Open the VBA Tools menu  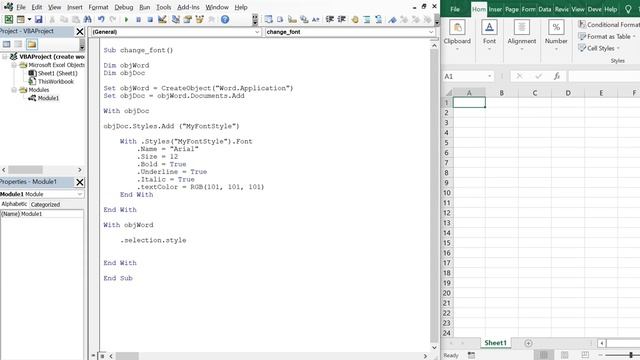(163, 7)
